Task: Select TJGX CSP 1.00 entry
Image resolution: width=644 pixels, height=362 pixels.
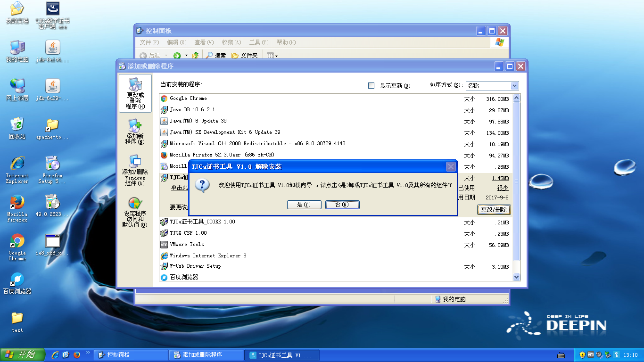Action: (335, 233)
